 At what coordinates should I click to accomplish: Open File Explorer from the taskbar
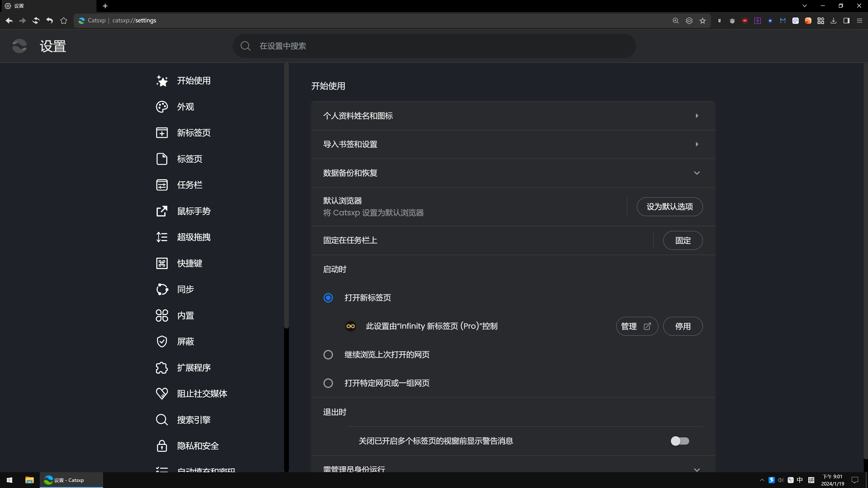pos(29,480)
